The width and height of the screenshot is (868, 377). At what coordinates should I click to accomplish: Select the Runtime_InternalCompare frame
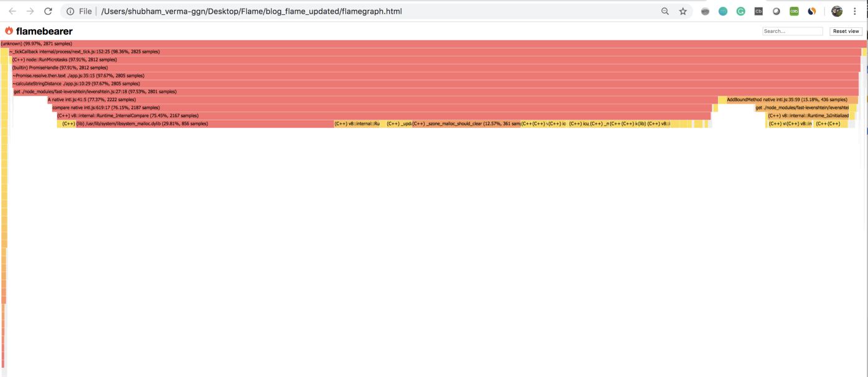pyautogui.click(x=383, y=116)
